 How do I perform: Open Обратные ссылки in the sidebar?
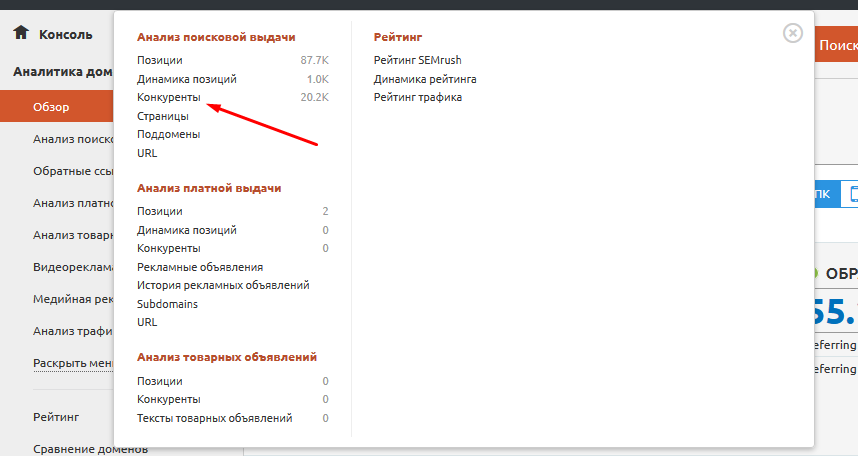(72, 171)
